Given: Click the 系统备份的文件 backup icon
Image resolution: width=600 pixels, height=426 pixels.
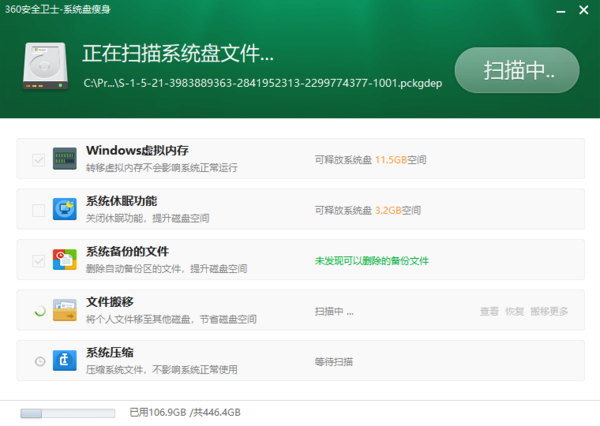Looking at the screenshot, I should click(65, 261).
